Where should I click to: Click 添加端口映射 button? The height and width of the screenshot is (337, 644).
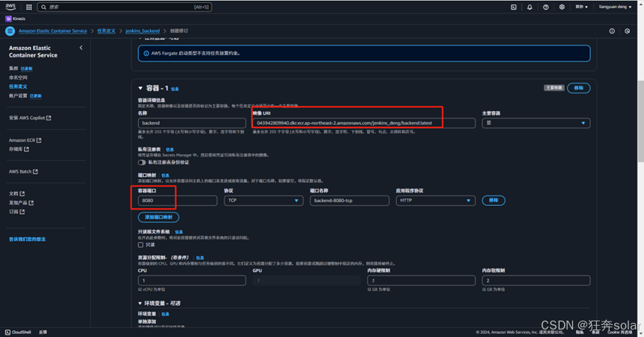(158, 217)
